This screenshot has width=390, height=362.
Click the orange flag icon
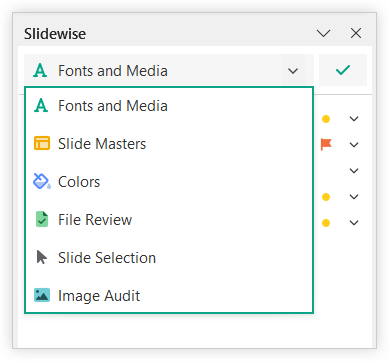[326, 144]
